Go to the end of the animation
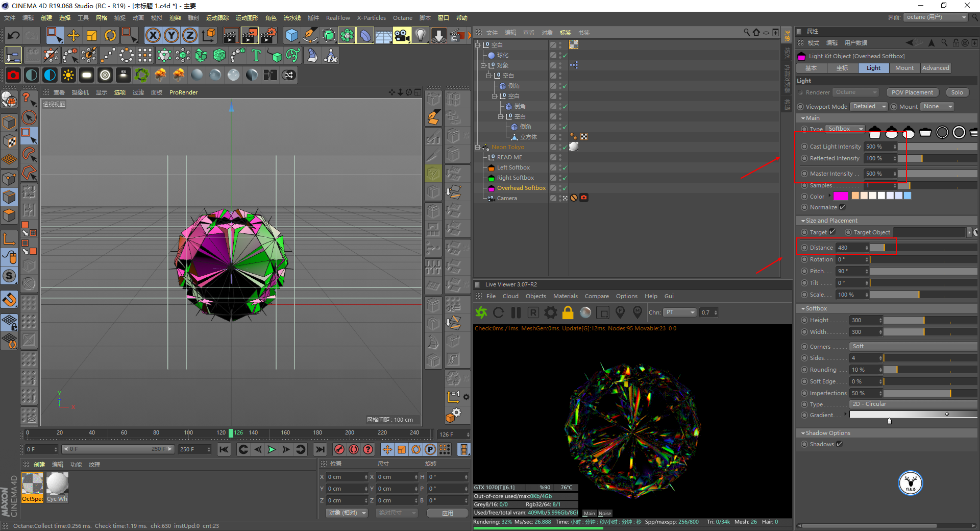 320,449
